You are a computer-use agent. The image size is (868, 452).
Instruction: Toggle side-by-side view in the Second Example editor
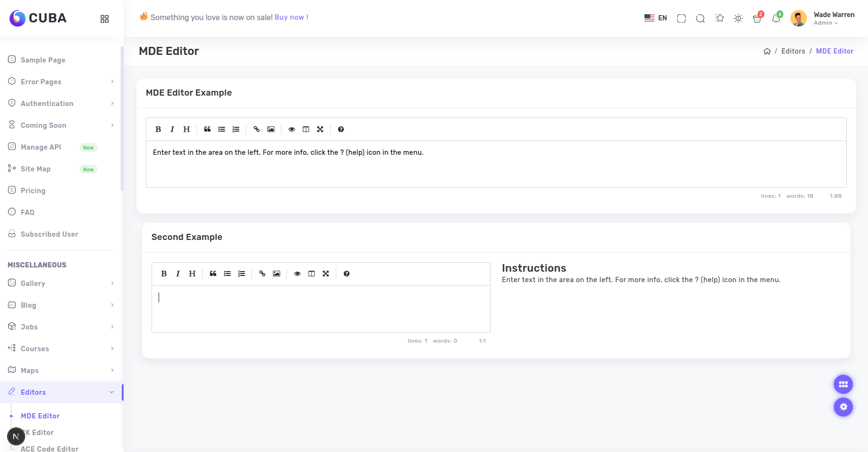coord(312,274)
